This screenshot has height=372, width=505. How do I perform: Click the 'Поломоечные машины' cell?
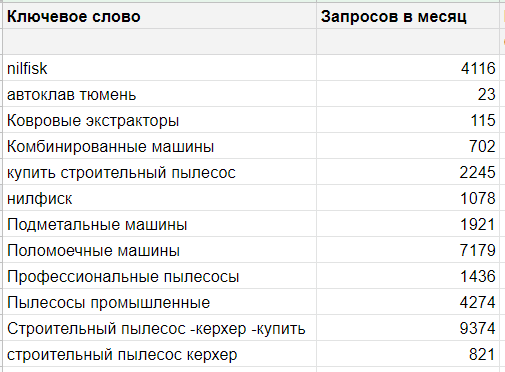coord(160,250)
